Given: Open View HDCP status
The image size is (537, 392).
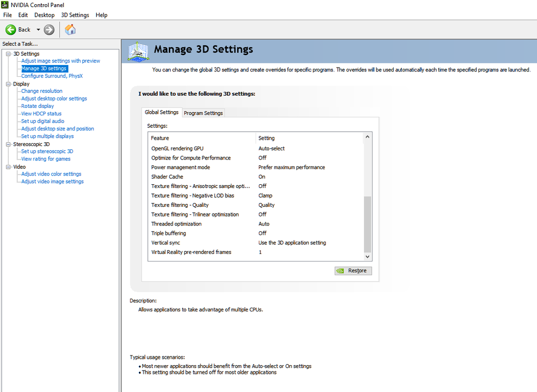Looking at the screenshot, I should [41, 114].
